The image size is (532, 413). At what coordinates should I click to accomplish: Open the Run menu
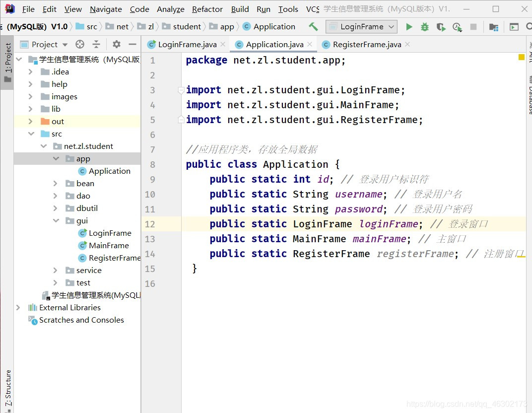click(x=264, y=9)
